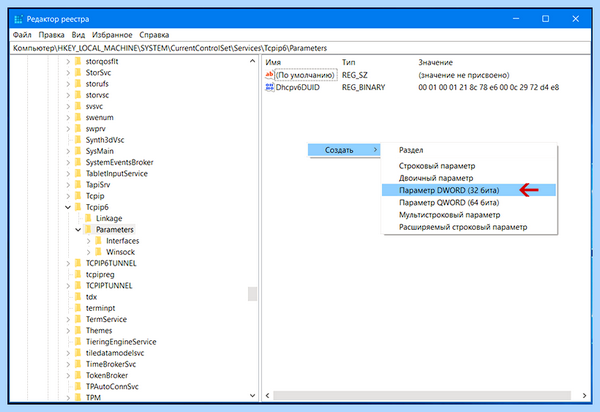Click the default string value icon
The height and width of the screenshot is (412, 600).
point(269,75)
